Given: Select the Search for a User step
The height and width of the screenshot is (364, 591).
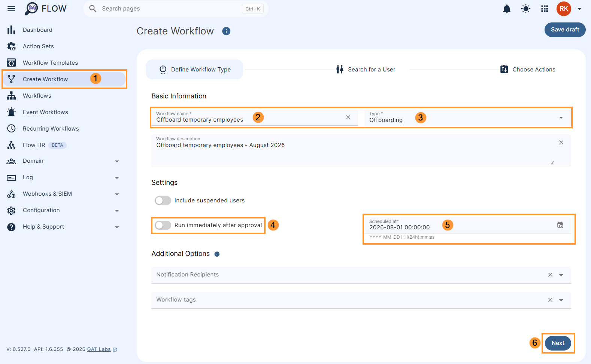Looking at the screenshot, I should pos(366,69).
